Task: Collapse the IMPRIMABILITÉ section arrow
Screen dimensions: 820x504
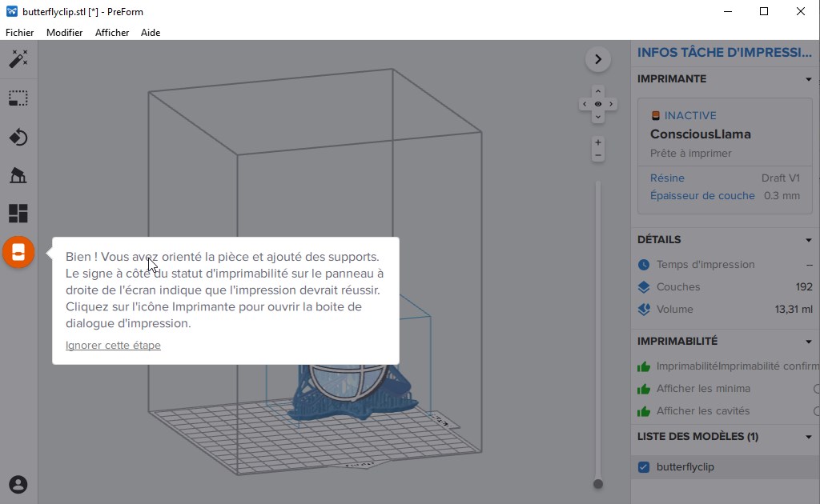Action: 809,342
